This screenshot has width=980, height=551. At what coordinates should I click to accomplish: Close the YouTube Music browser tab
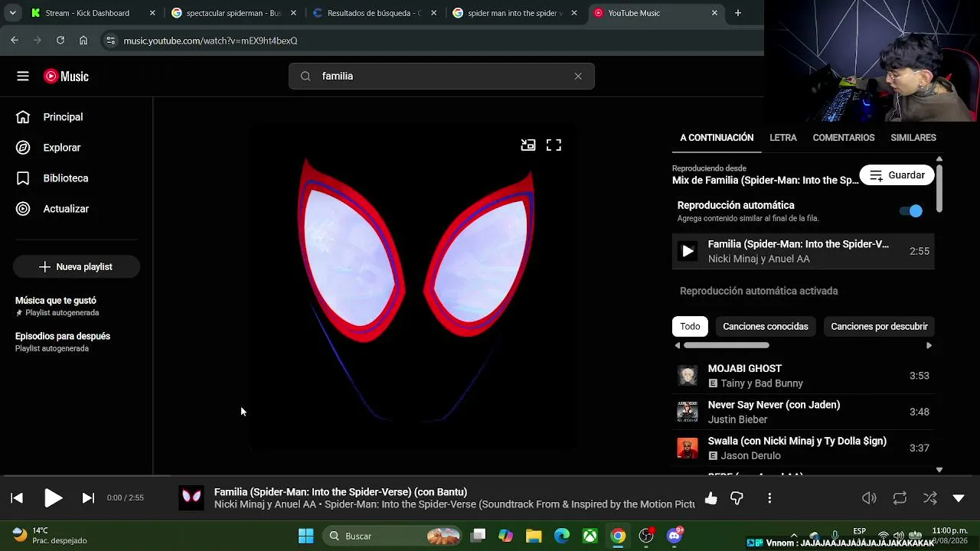[x=714, y=13]
